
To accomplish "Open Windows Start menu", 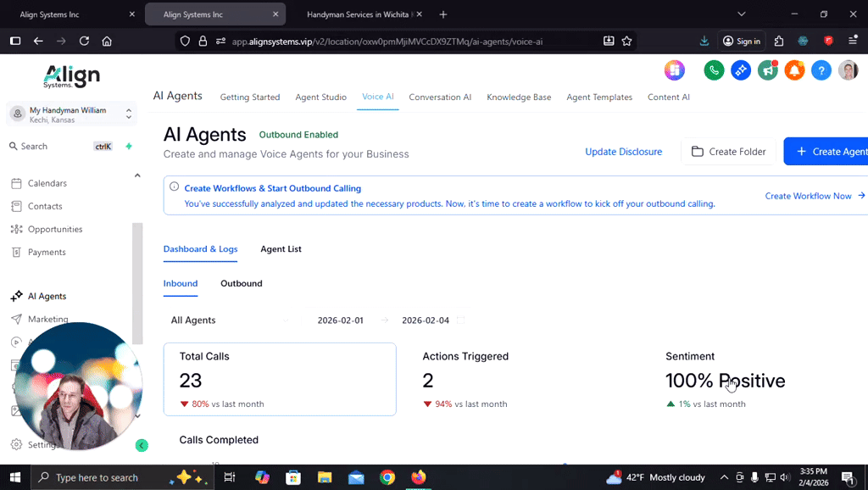I will click(x=15, y=477).
